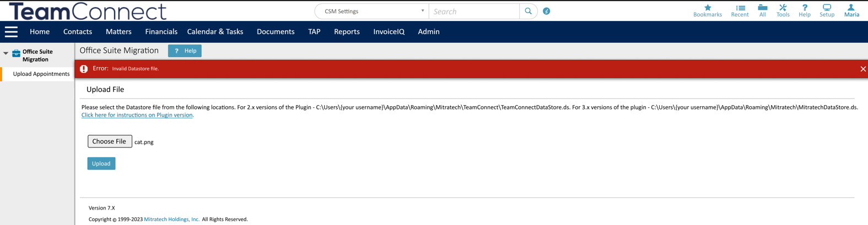Open the Admin menu
This screenshot has height=225, width=868.
pyautogui.click(x=428, y=32)
